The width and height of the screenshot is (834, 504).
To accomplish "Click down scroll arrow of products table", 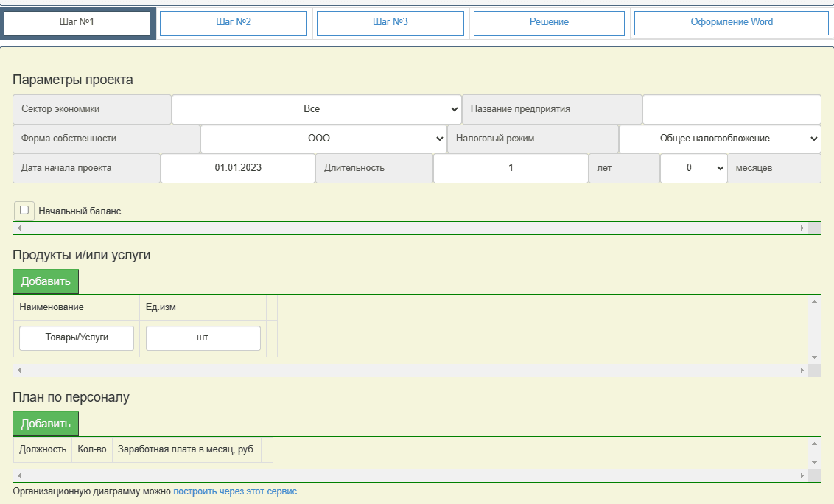I will pos(815,357).
